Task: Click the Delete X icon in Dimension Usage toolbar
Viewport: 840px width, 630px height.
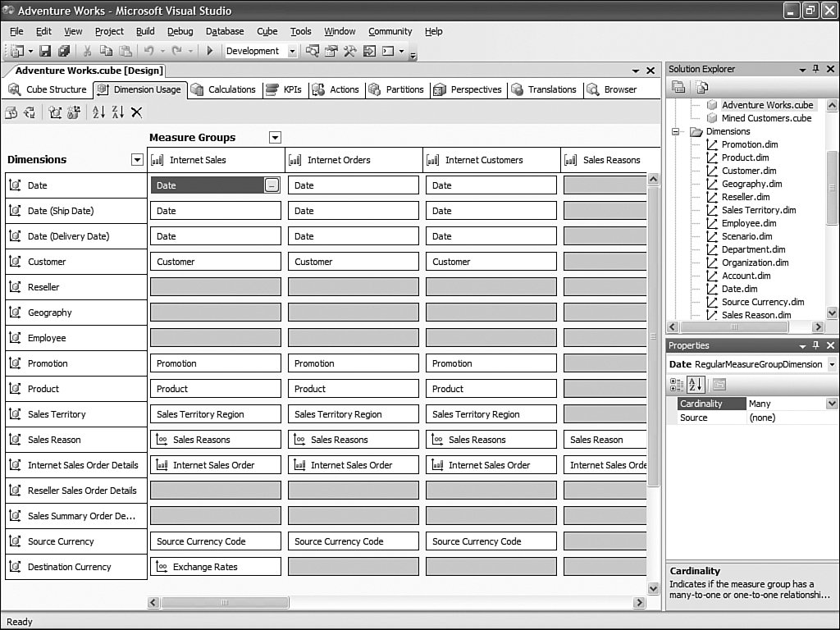Action: click(137, 112)
